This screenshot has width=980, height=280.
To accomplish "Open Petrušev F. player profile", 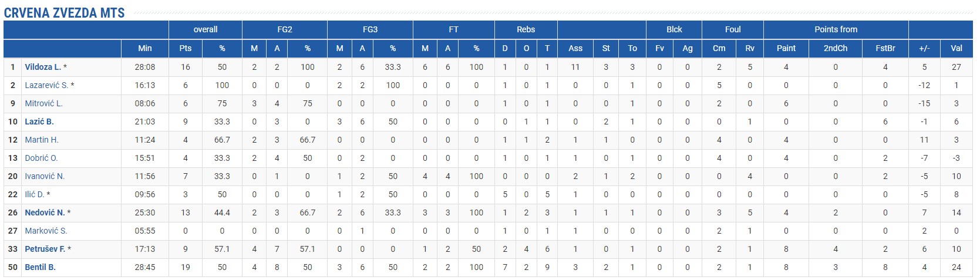I will pos(45,249).
